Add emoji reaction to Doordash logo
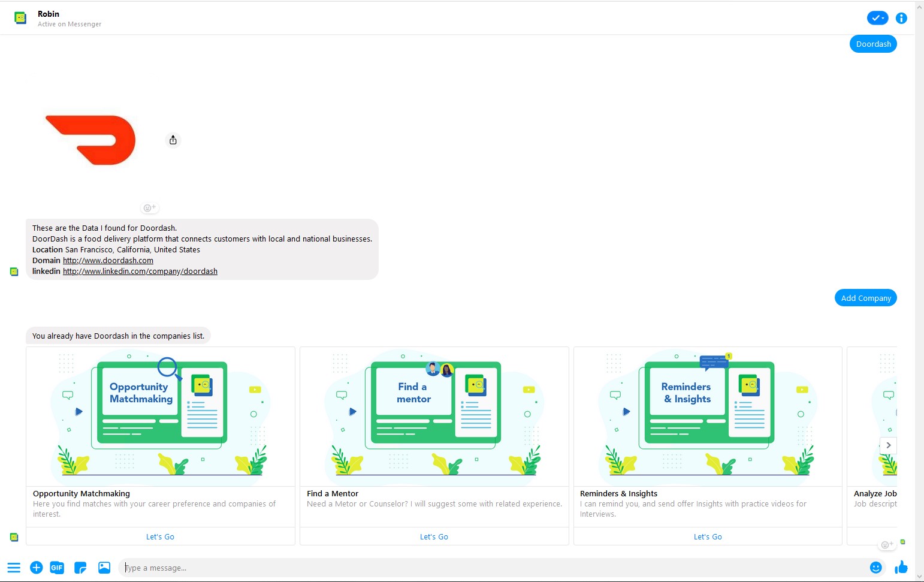Screen dimensions: 924x582 tap(149, 208)
